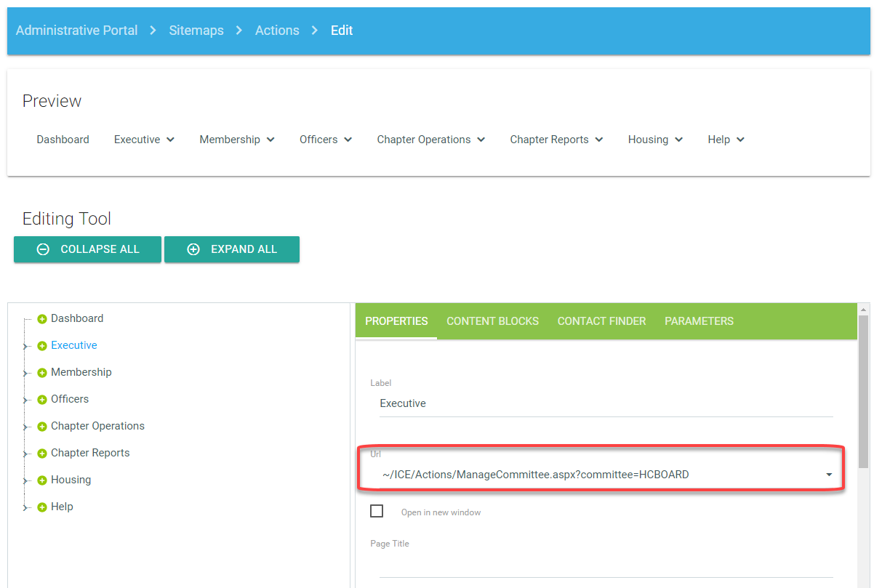The image size is (882, 588).
Task: Switch to the Content Blocks tab
Action: pyautogui.click(x=492, y=321)
